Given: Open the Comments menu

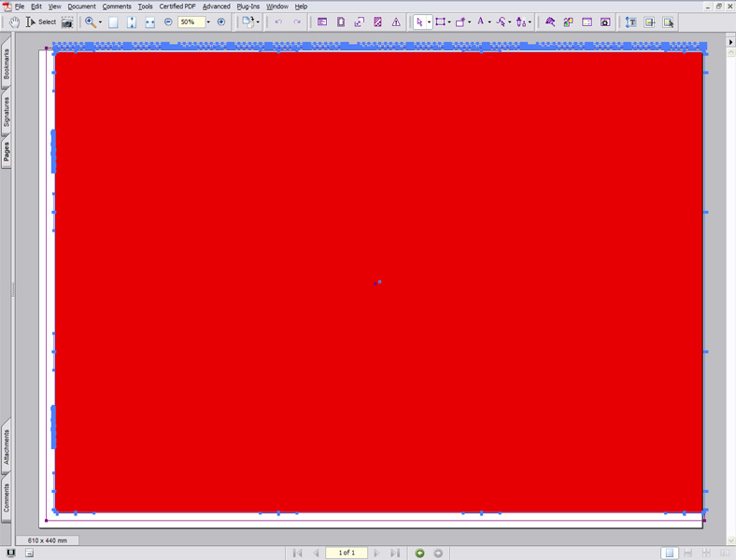Looking at the screenshot, I should click(117, 7).
